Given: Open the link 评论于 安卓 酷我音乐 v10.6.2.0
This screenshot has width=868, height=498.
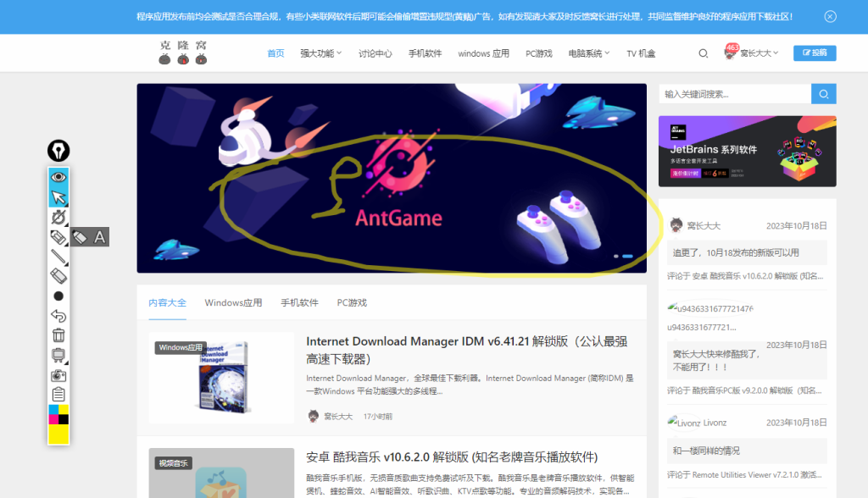Looking at the screenshot, I should pyautogui.click(x=745, y=275).
